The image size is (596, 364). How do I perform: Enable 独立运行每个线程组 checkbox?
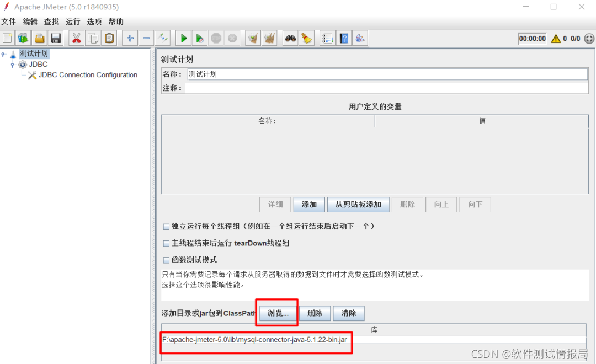[x=166, y=227]
